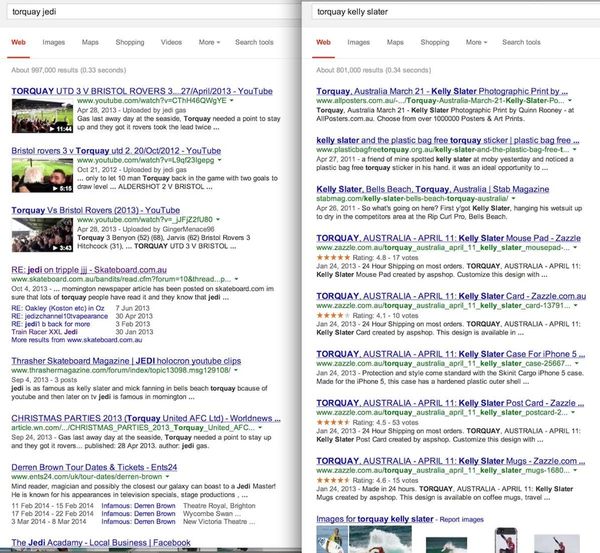
Task: Open 'Kelly Slater Mugs - Zazzle.com' result
Action: [x=450, y=461]
